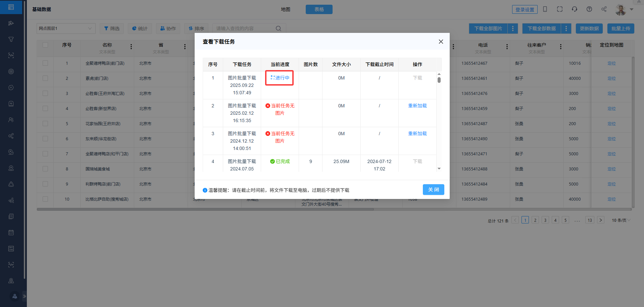The width and height of the screenshot is (644, 307).
Task: Open more options beside 下载全部图片
Action: tap(512, 29)
